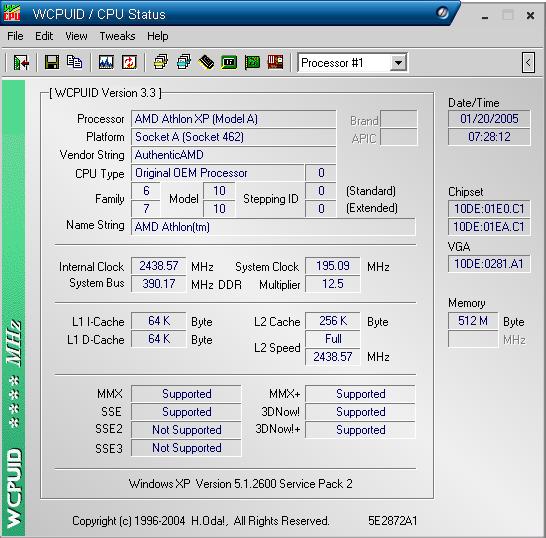Click the green CPU chip icon
546x538 pixels.
[229, 63]
